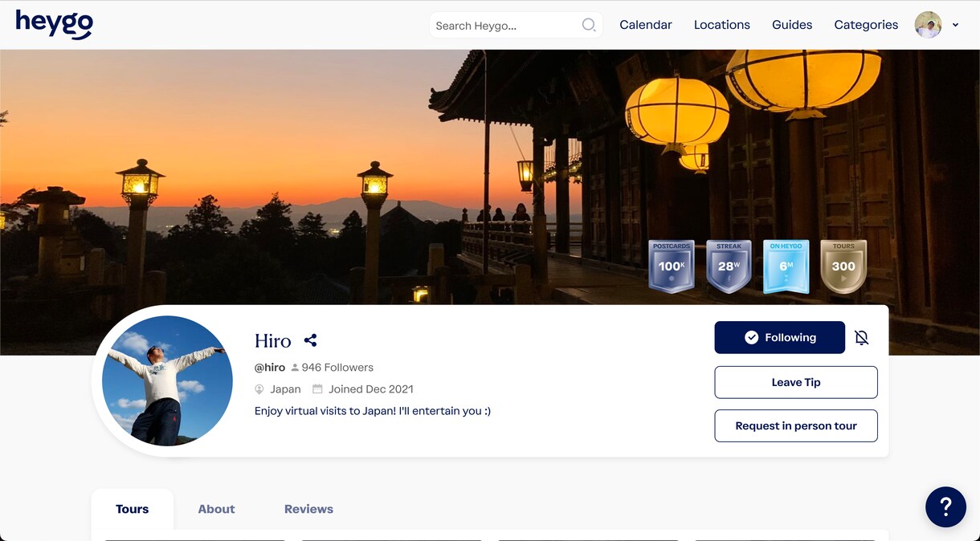Viewport: 980px width, 541px height.
Task: Click the Heygo logo
Action: coord(55,23)
